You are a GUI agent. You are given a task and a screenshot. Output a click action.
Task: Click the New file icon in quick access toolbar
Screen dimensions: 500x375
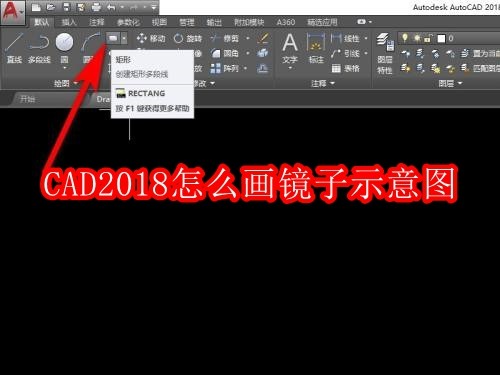click(x=36, y=7)
